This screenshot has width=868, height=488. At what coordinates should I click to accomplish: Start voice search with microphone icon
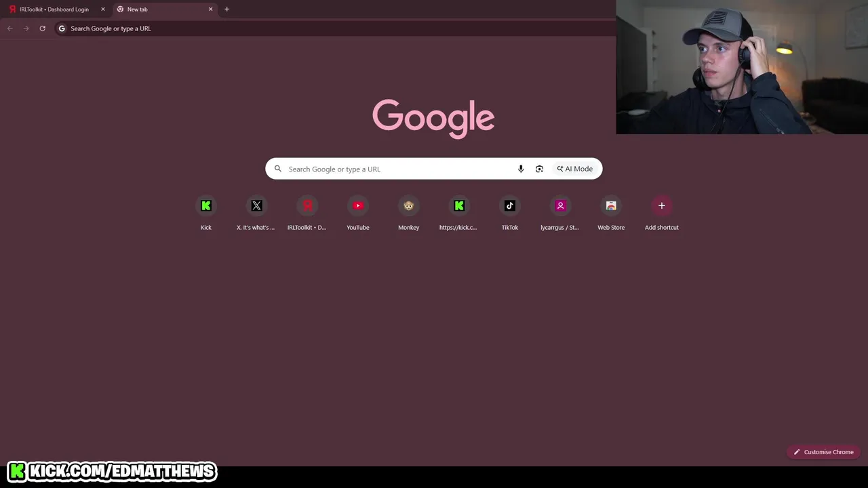pyautogui.click(x=521, y=169)
